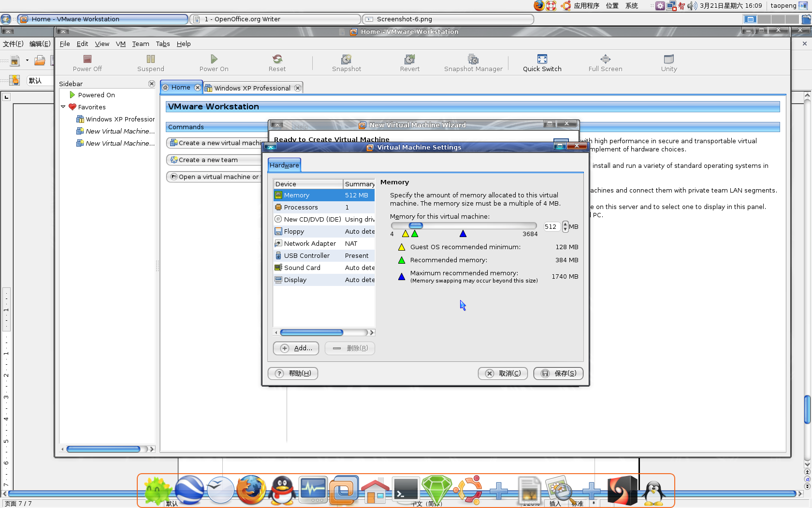
Task: Select the USB Controller device
Action: pyautogui.click(x=324, y=255)
